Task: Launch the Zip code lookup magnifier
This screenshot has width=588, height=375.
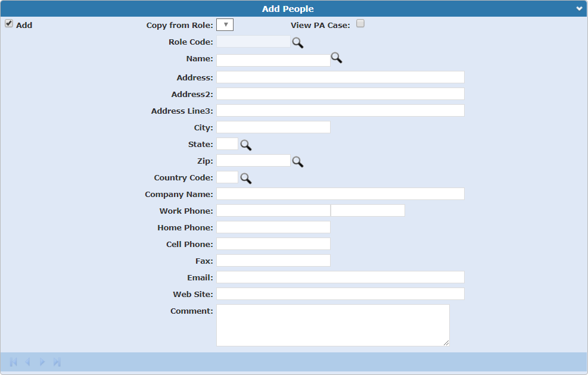Action: pos(297,161)
